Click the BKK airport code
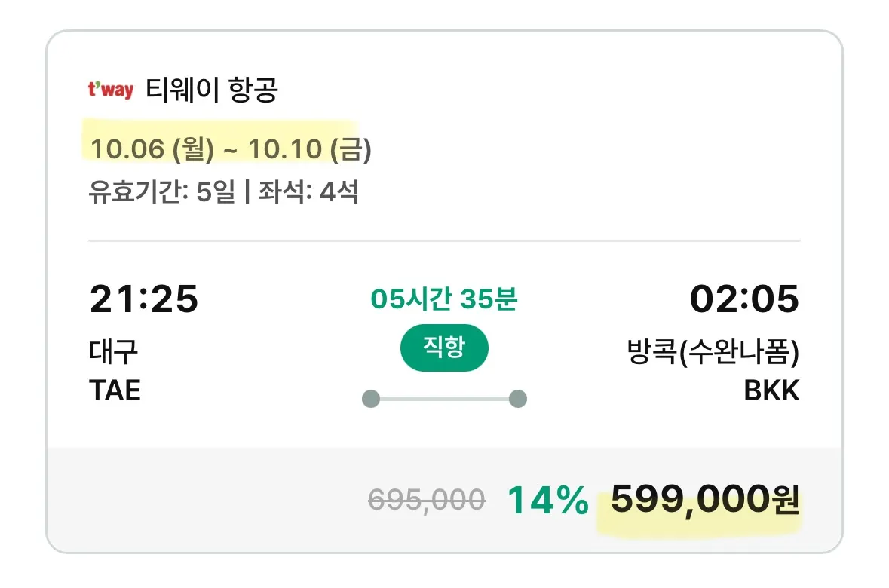889x588 pixels. tap(771, 390)
